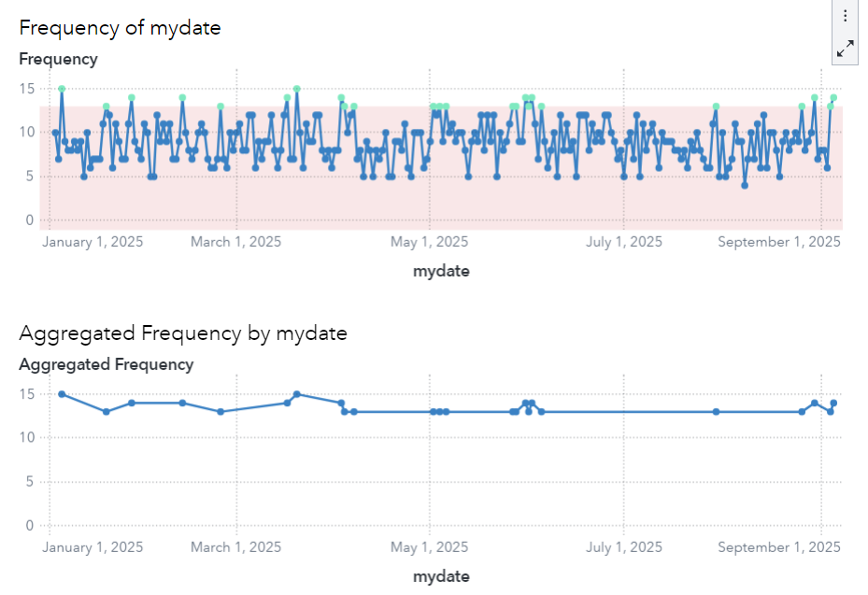Image resolution: width=868 pixels, height=595 pixels.
Task: Select the lowest blue point near August 2025
Action: pos(745,186)
